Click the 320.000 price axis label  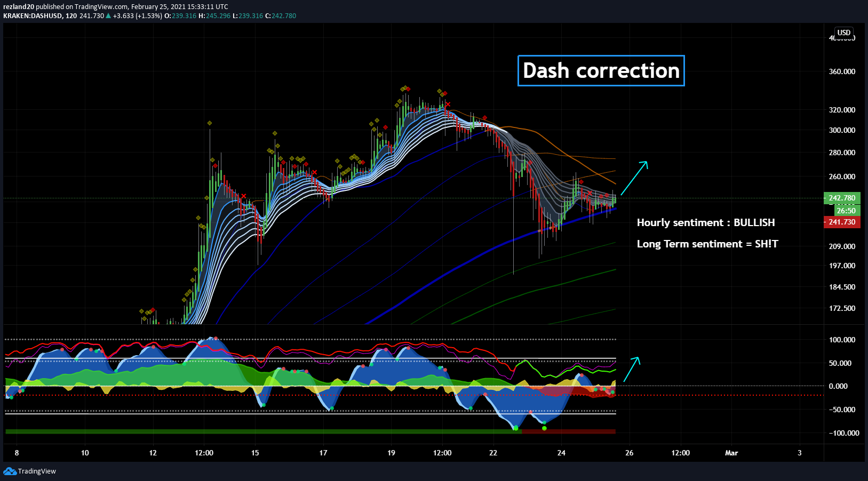842,110
